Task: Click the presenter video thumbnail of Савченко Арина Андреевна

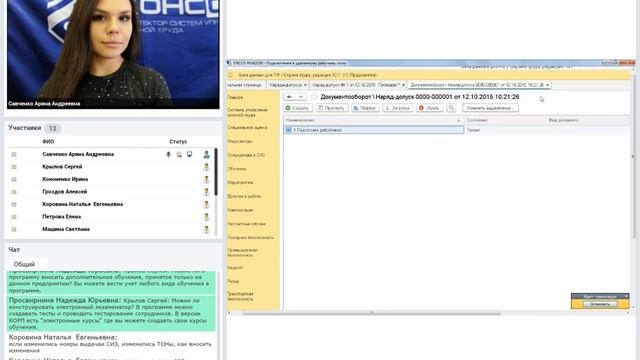Action: click(x=113, y=54)
